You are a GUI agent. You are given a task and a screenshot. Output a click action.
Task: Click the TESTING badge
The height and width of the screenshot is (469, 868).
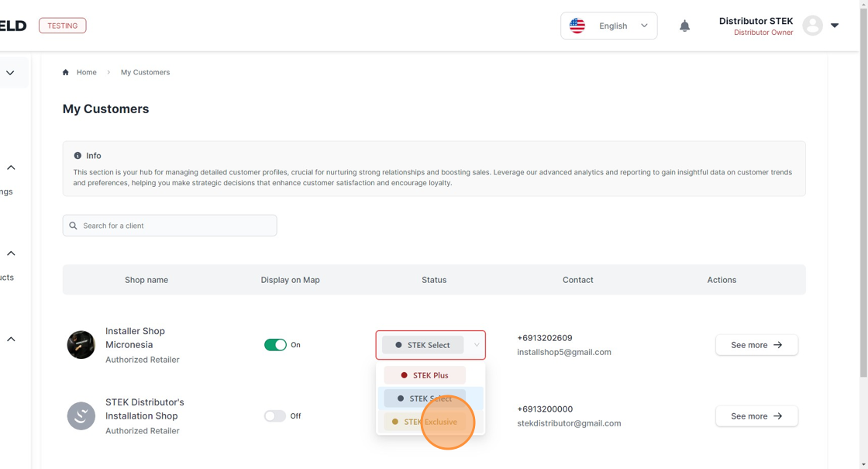pos(63,26)
